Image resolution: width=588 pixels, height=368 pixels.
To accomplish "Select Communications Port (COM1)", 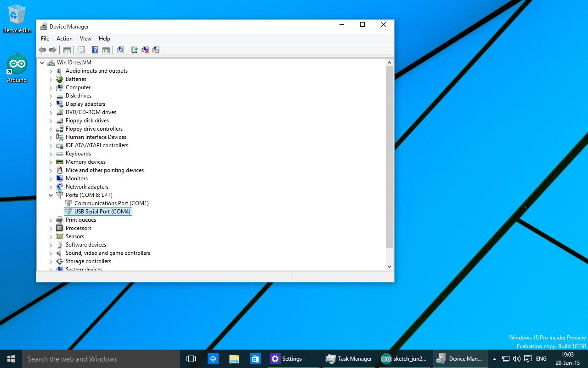I will pyautogui.click(x=112, y=203).
